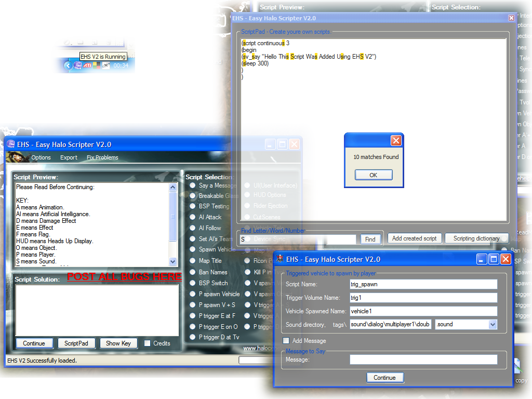Select the Ban Names radio button
The image size is (532, 399).
[x=193, y=272]
